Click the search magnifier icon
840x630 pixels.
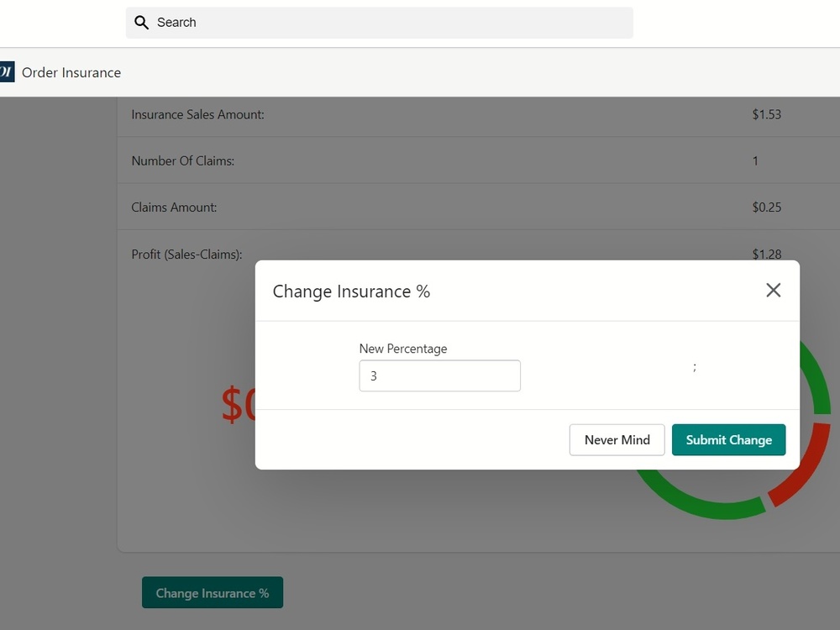pos(141,23)
